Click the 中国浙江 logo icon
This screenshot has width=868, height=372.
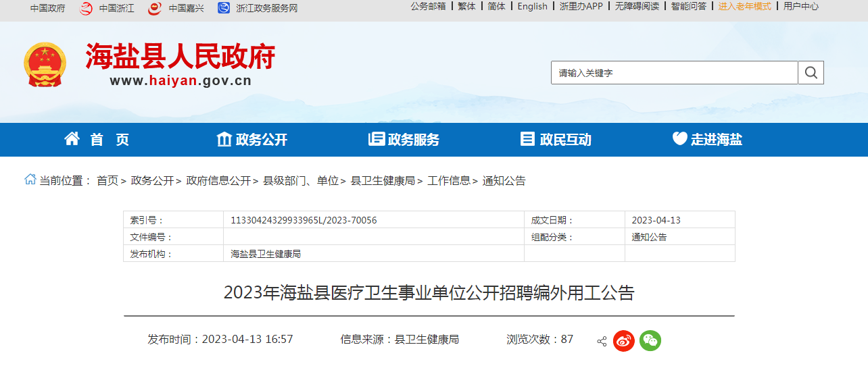coord(86,8)
